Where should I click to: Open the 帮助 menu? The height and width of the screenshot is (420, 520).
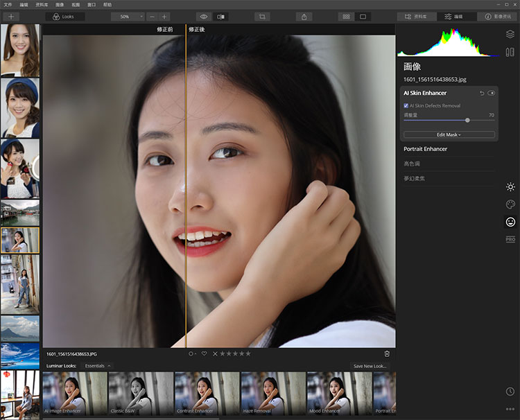[107, 5]
